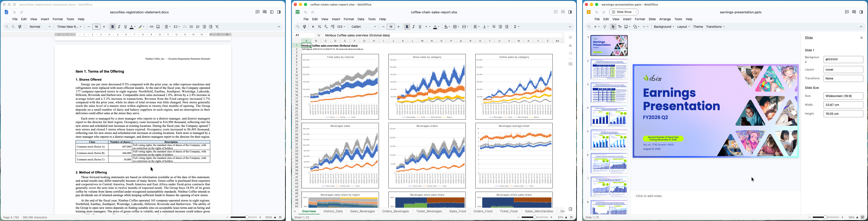Apply bulleted list in the document window
This screenshot has height=221, width=868.
(x=191, y=27)
